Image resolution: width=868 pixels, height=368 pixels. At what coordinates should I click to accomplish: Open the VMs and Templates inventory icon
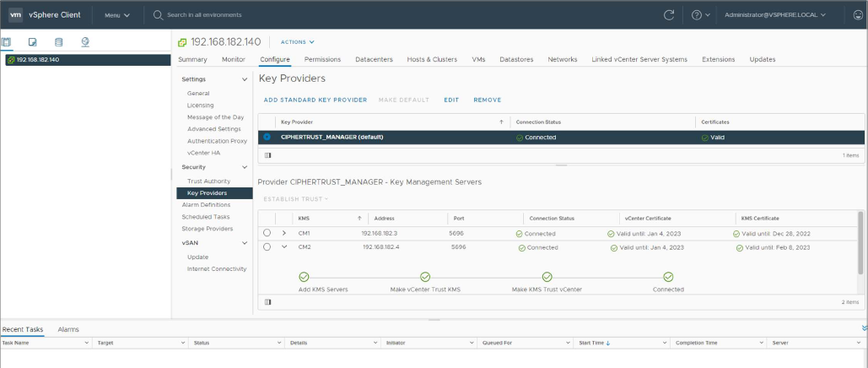click(x=32, y=41)
